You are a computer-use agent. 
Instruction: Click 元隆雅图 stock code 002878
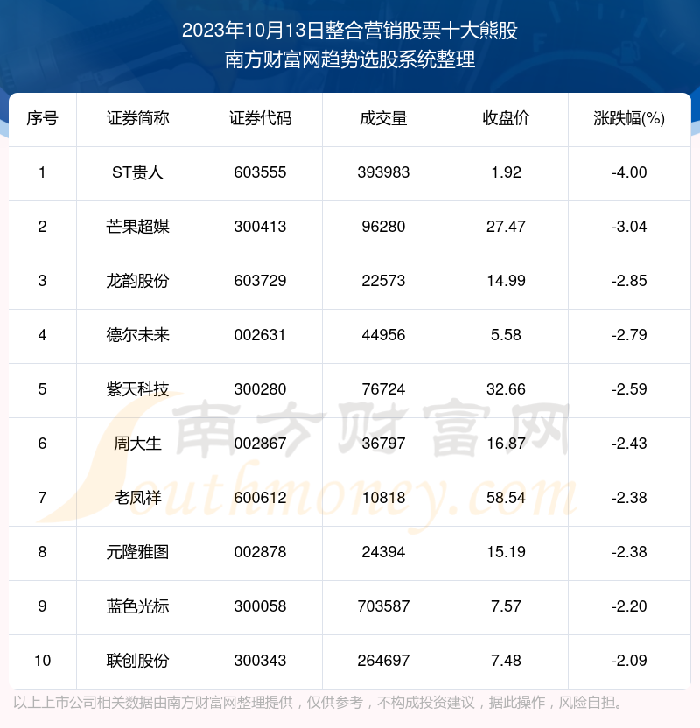click(261, 552)
